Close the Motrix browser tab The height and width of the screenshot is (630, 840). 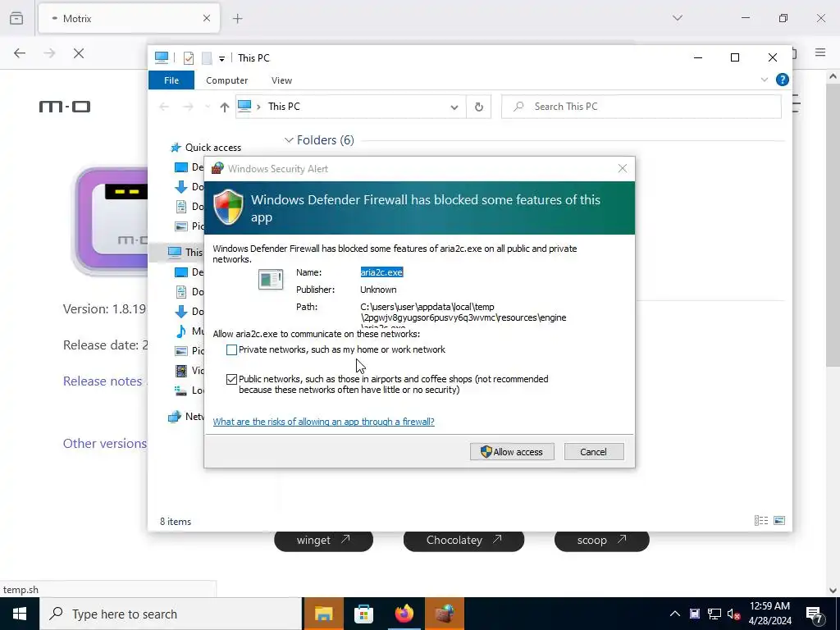point(206,18)
